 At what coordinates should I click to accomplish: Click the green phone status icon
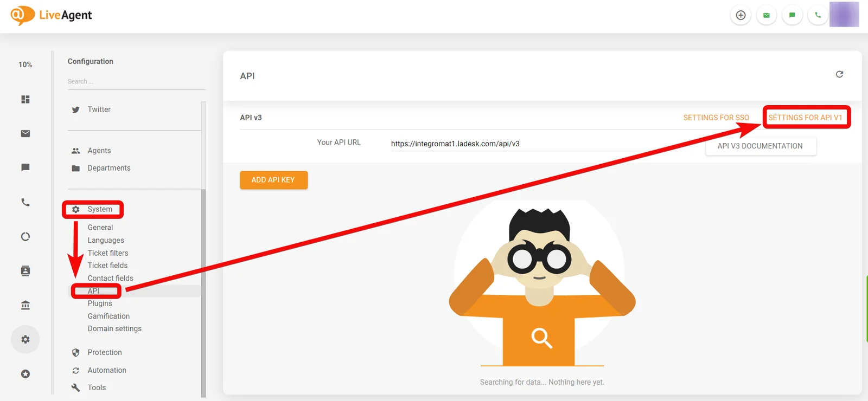click(x=818, y=15)
